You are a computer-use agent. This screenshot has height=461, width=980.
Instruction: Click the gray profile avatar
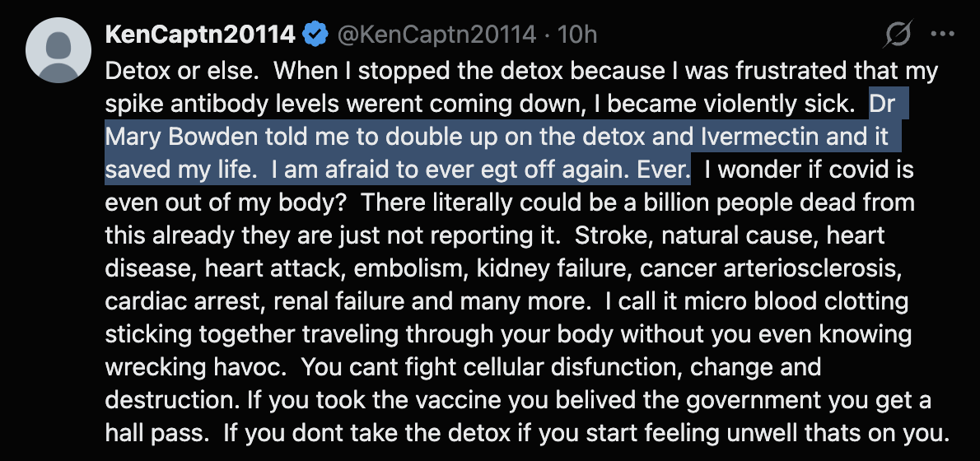pyautogui.click(x=58, y=49)
